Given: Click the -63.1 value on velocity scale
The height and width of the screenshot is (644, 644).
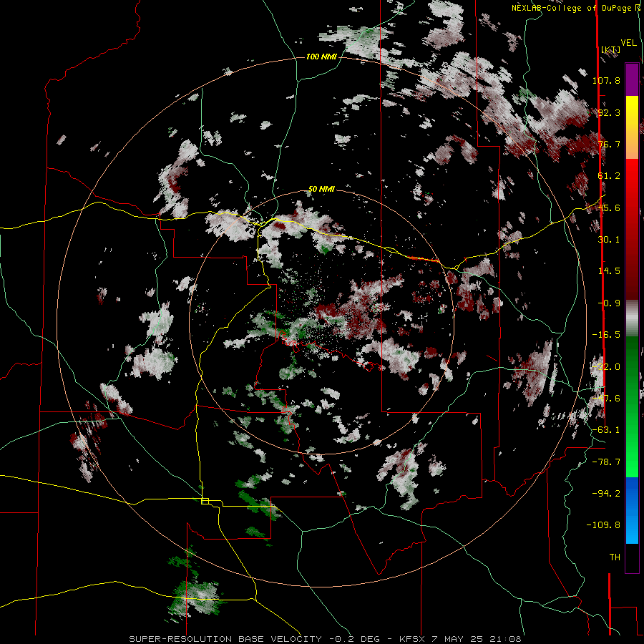Looking at the screenshot, I should tap(606, 430).
